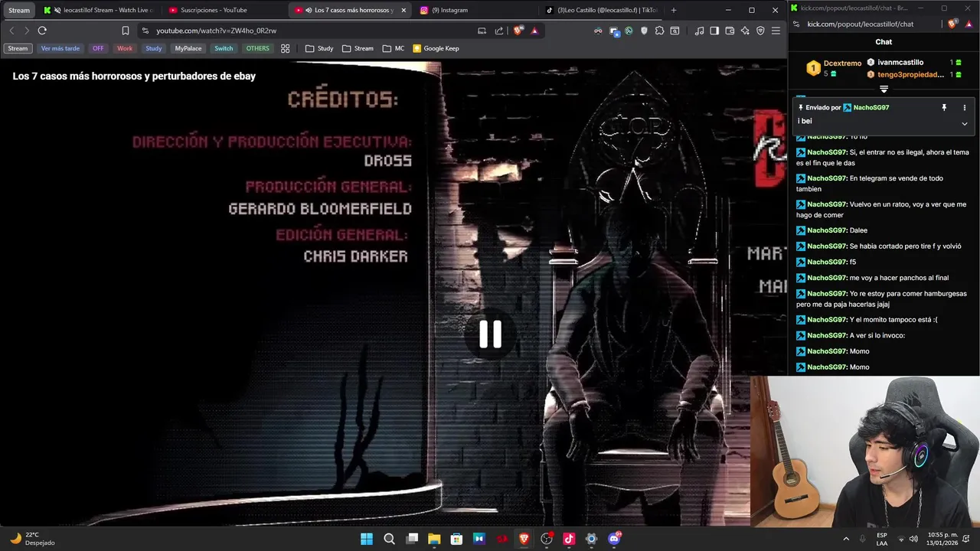Open the Extensions puzzle piece menu
980x551 pixels.
[659, 31]
